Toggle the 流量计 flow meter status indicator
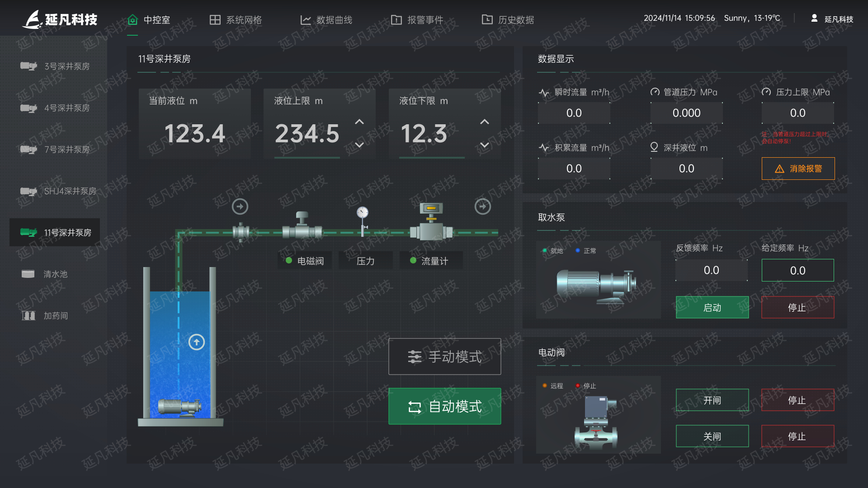This screenshot has height=488, width=868. point(412,260)
